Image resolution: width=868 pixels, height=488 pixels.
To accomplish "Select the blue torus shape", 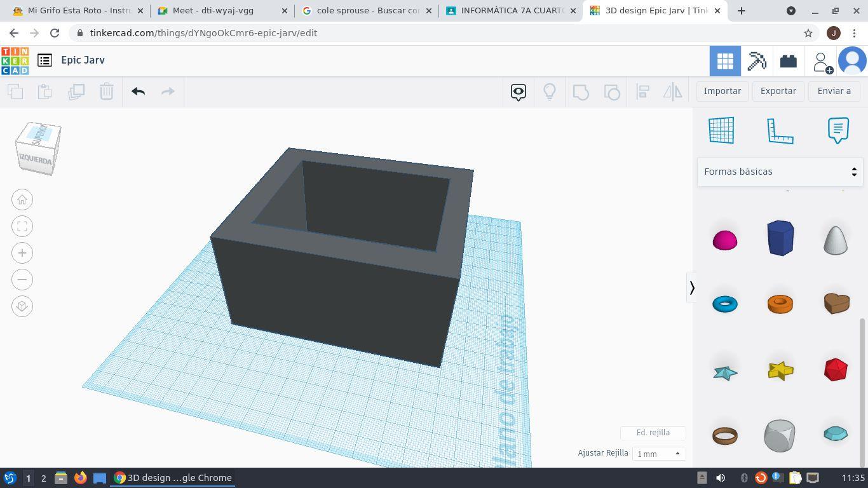I will coord(725,304).
